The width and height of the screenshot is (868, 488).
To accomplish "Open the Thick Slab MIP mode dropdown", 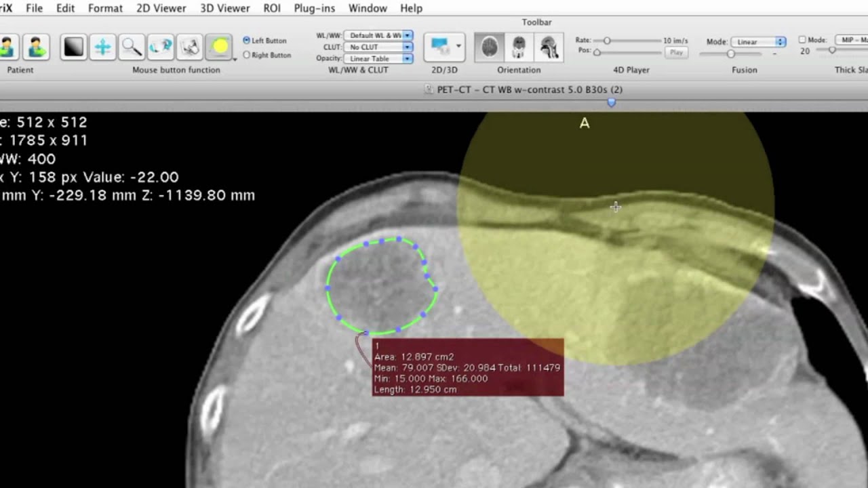I will (x=852, y=40).
